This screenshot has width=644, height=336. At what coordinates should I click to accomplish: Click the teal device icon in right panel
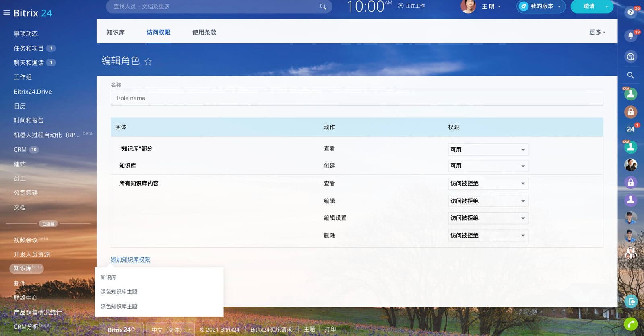[x=631, y=301]
